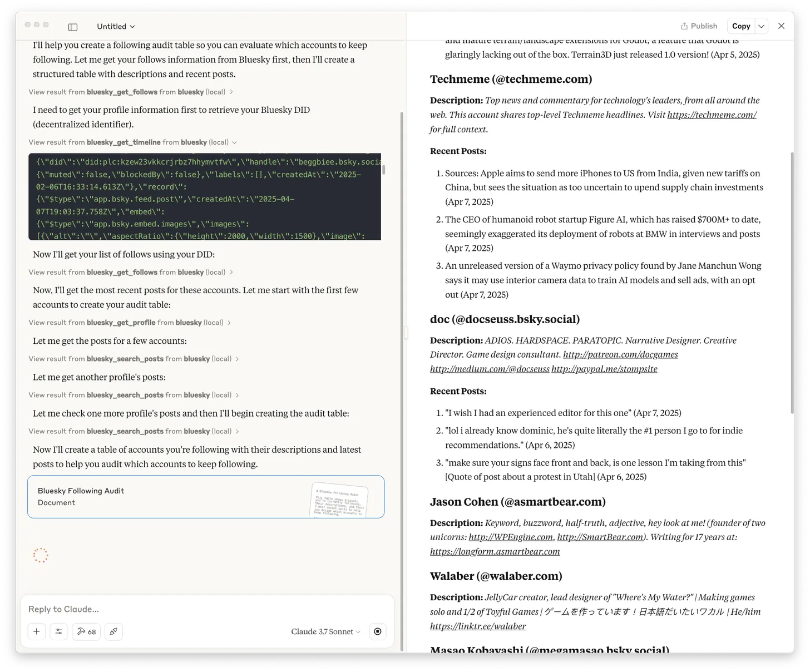Focus the Reply to Claude input field
This screenshot has width=810, height=672.
point(207,609)
